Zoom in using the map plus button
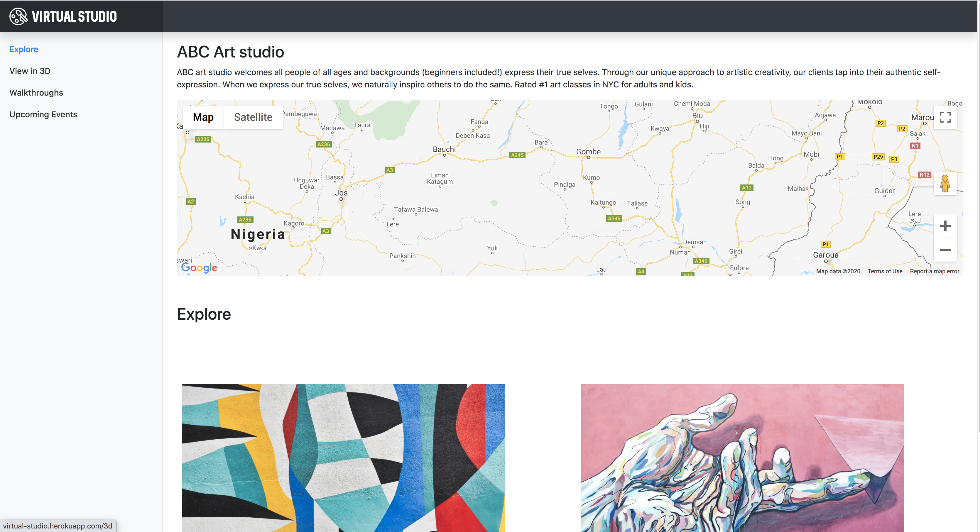980x532 pixels. (945, 226)
